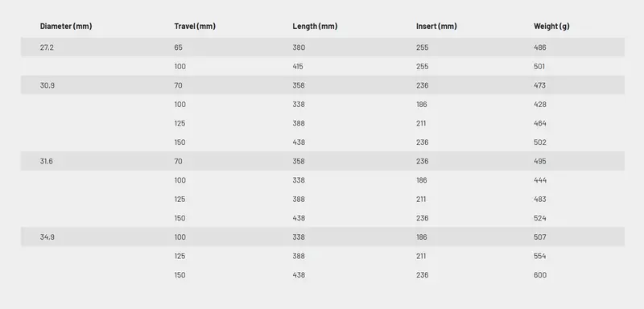Click the 464 weight value
This screenshot has height=309, width=644.
539,123
